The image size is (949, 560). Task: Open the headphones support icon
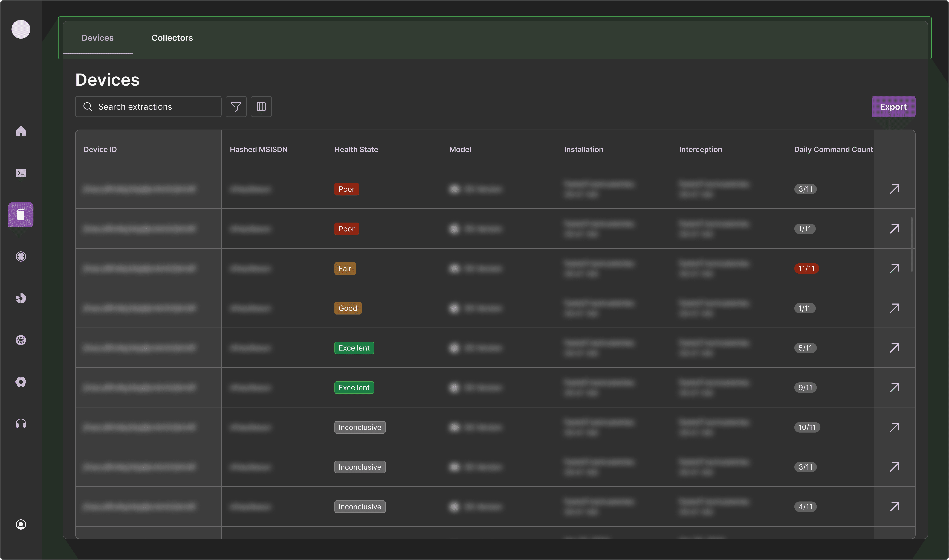point(21,423)
